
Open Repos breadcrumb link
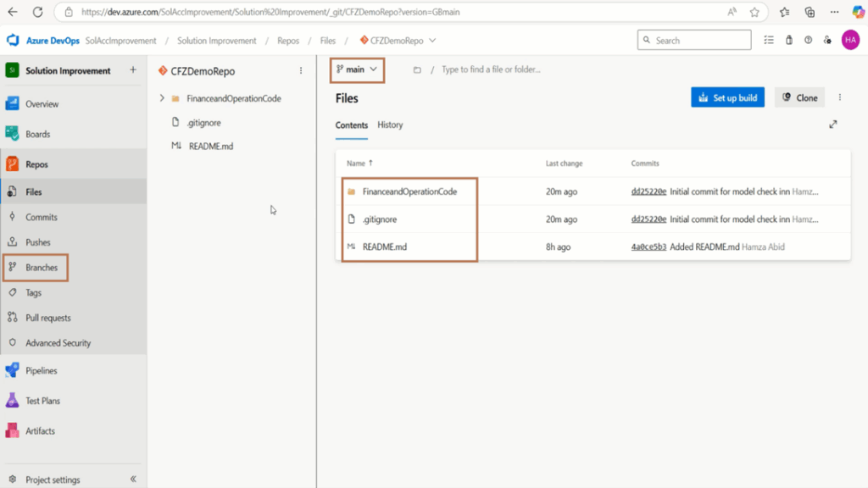point(288,41)
